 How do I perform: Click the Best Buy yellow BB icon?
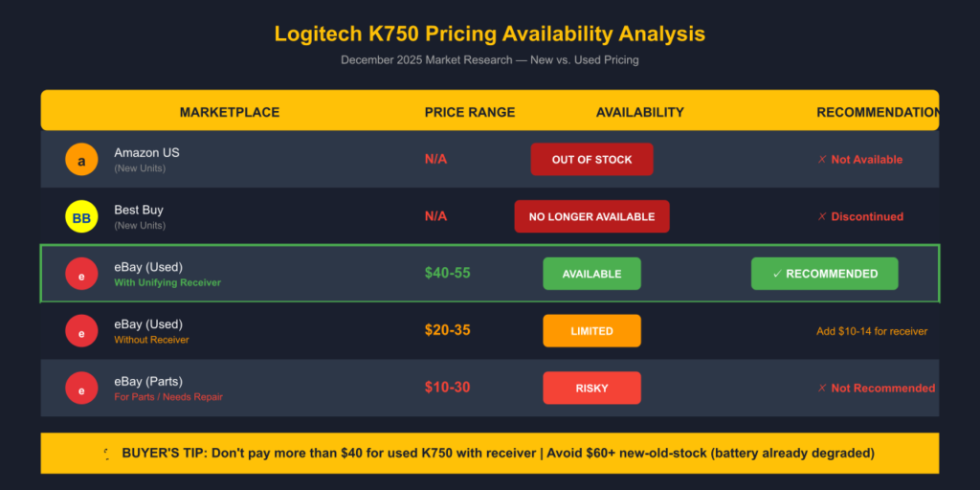click(81, 217)
